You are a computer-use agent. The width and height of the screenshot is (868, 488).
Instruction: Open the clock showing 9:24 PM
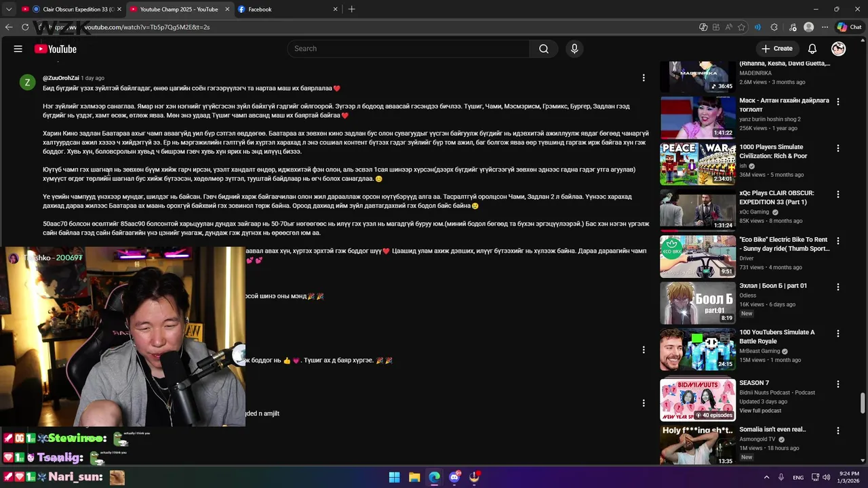[x=849, y=477]
